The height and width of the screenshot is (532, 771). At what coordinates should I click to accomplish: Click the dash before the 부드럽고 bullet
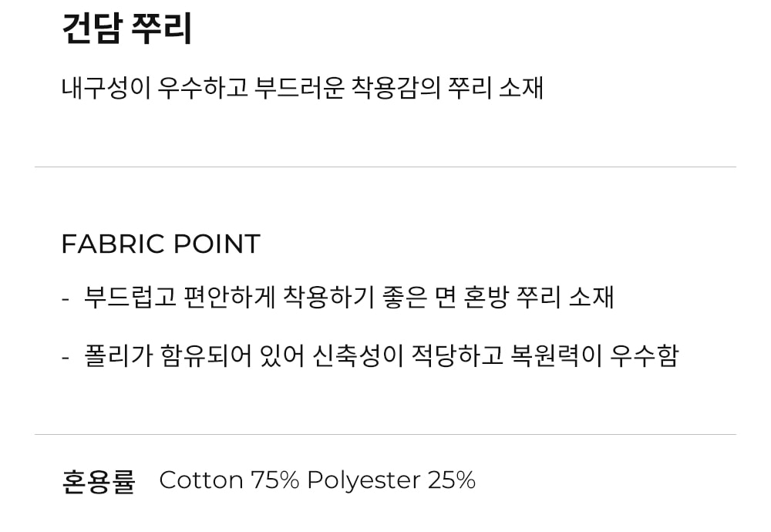pyautogui.click(x=66, y=298)
